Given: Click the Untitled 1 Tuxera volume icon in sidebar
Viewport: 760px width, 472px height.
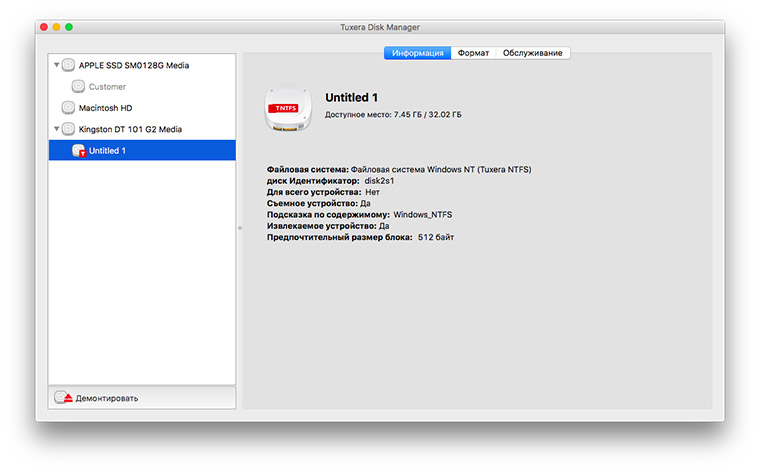Looking at the screenshot, I should [x=79, y=151].
